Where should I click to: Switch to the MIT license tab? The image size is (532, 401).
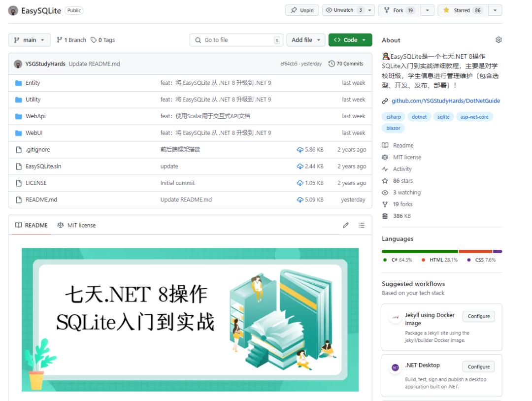point(76,225)
